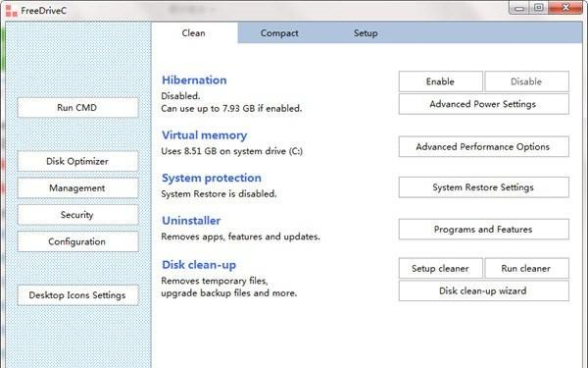Open Disk Optimizer
Image resolution: width=588 pixels, height=368 pixels.
(77, 161)
